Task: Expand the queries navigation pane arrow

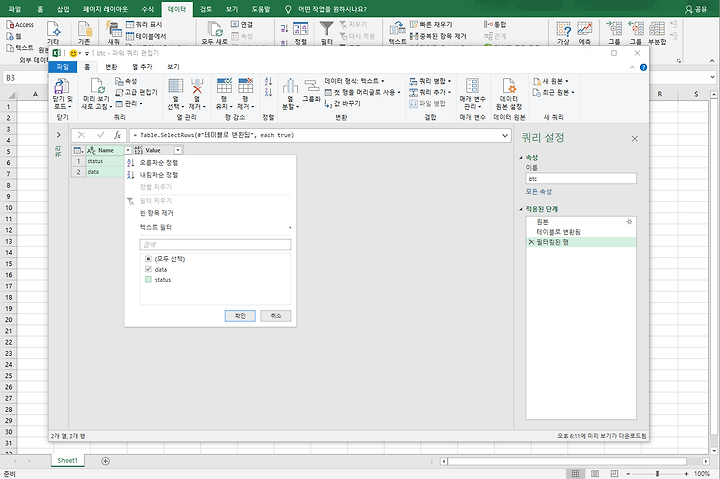Action: [58, 135]
